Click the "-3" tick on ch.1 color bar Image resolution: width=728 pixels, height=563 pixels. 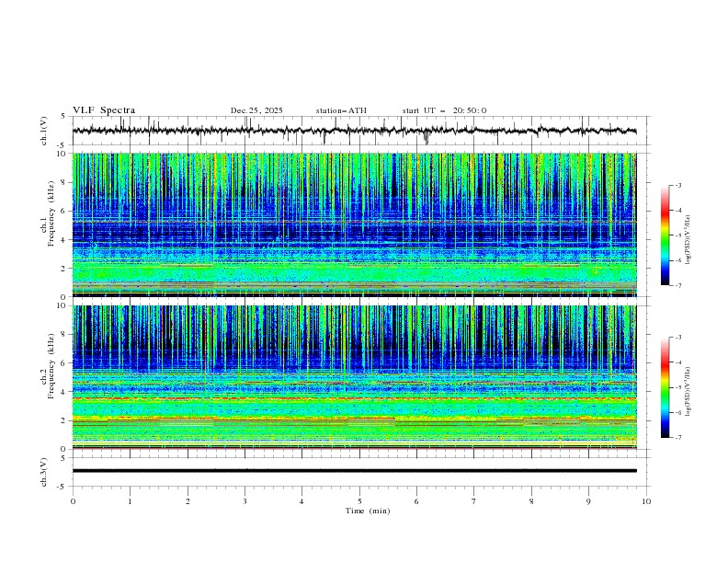click(678, 185)
